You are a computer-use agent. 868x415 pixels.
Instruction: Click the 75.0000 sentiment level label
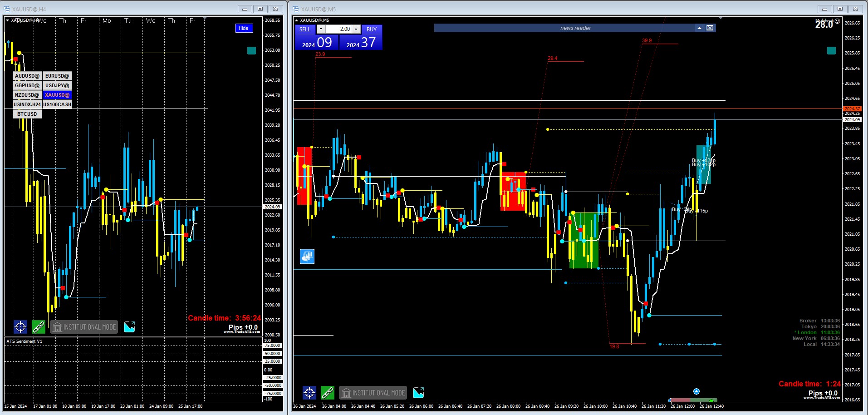[272, 346]
